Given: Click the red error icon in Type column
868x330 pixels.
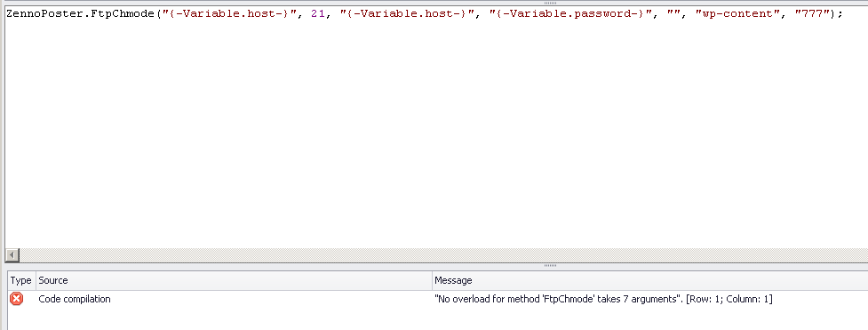Looking at the screenshot, I should click(17, 299).
